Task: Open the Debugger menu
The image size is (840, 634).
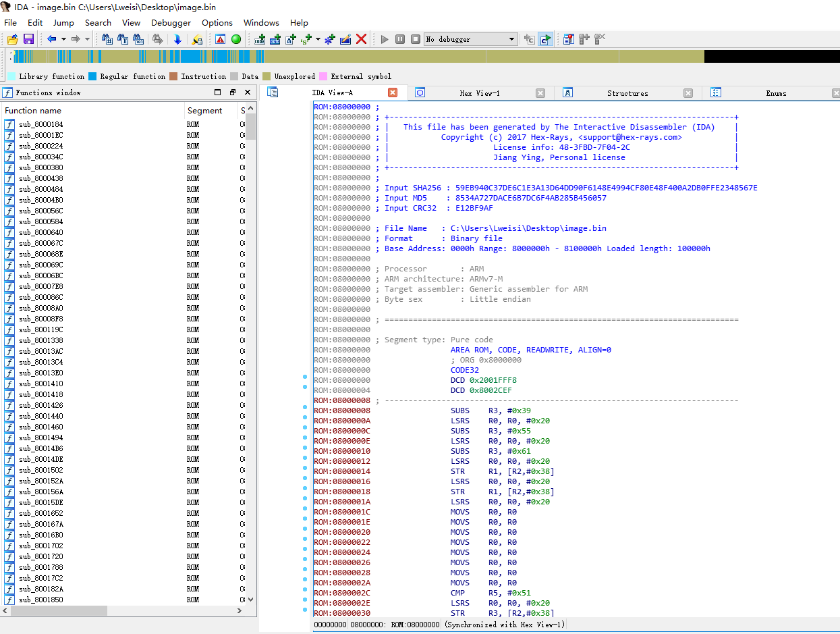Action: 171,22
